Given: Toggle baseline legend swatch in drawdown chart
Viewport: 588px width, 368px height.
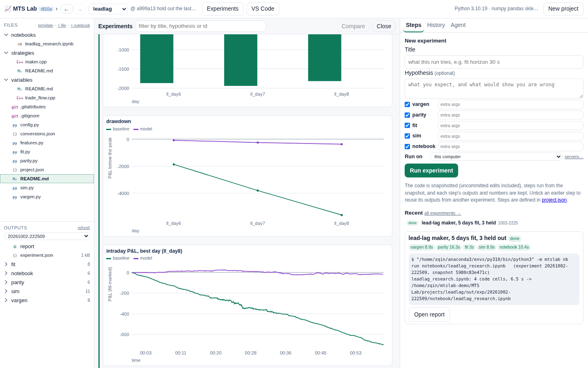Looking at the screenshot, I should [109, 129].
